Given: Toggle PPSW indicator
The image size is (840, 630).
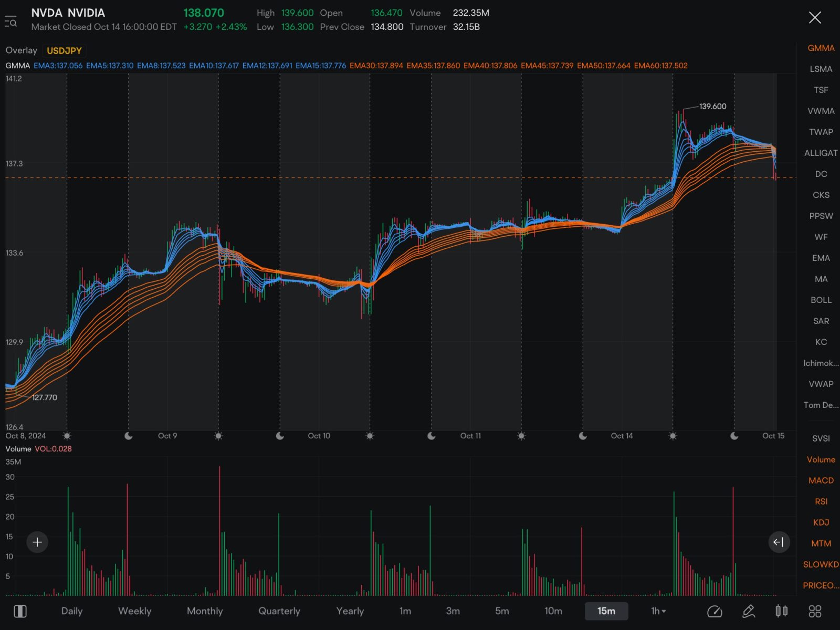Looking at the screenshot, I should click(x=821, y=216).
